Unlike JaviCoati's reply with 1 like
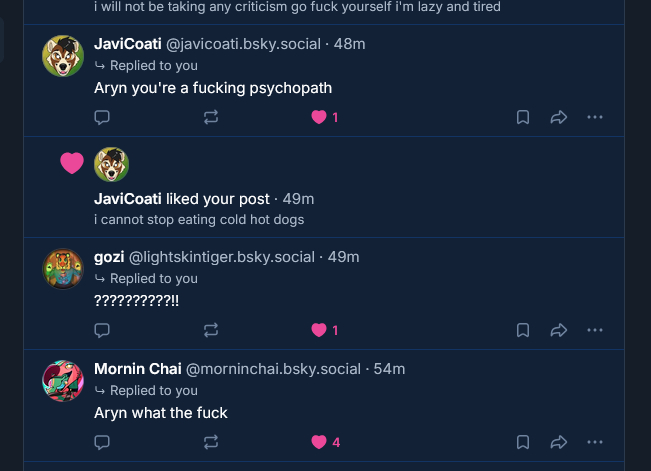The width and height of the screenshot is (651, 471). (319, 117)
